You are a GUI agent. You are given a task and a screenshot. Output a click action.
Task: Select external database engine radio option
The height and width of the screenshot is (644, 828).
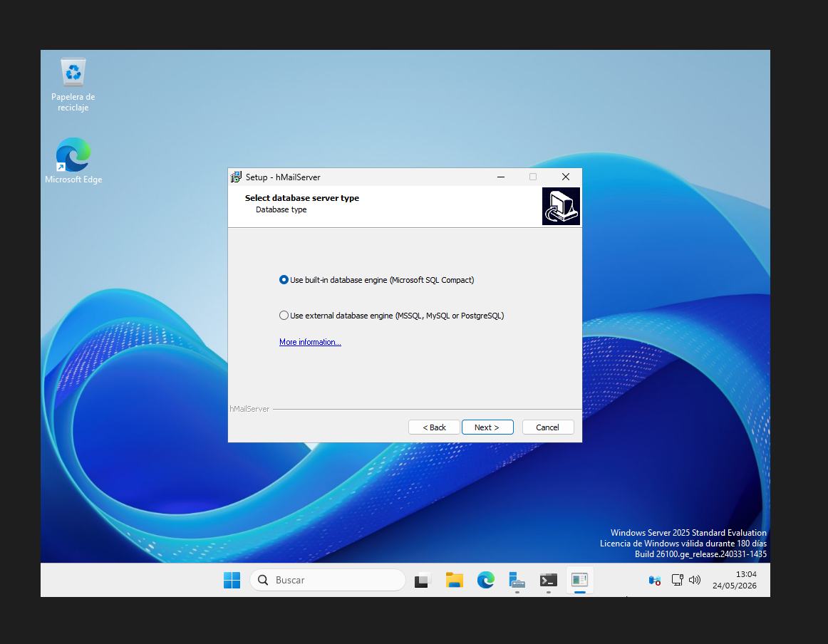(391, 316)
